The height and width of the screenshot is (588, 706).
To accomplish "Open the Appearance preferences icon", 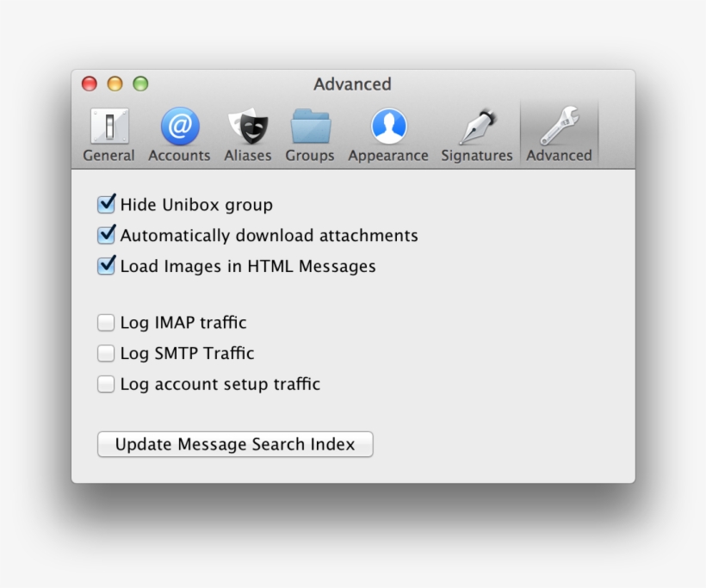I will 388,125.
